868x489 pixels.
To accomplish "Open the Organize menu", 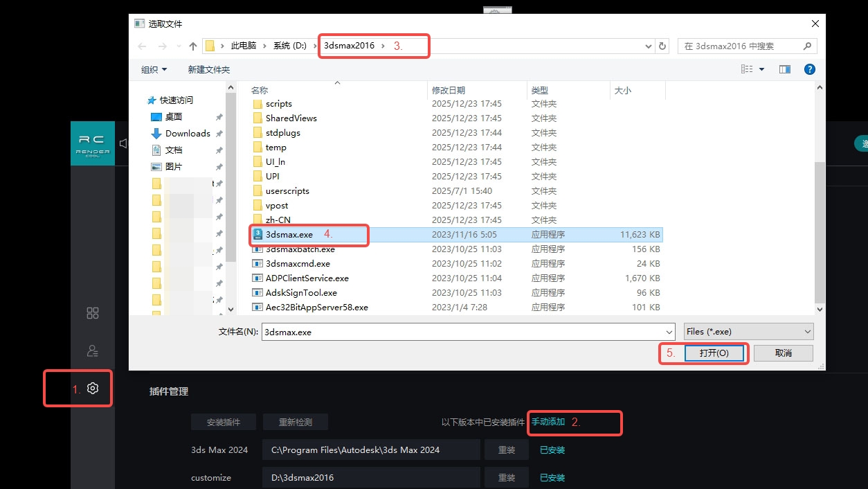I will tap(154, 69).
